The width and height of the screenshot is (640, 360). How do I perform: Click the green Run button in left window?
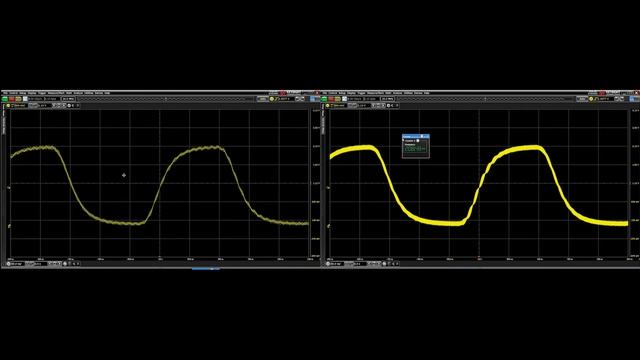click(x=4, y=99)
